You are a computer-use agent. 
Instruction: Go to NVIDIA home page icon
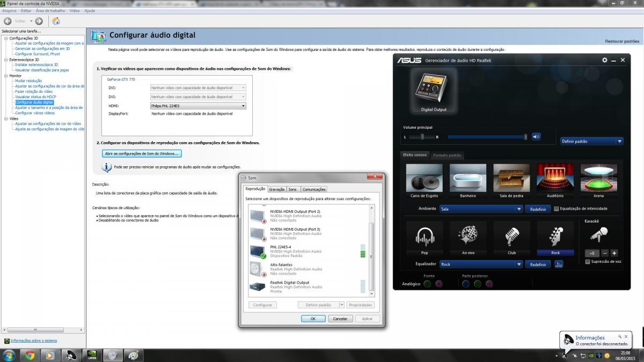[56, 21]
